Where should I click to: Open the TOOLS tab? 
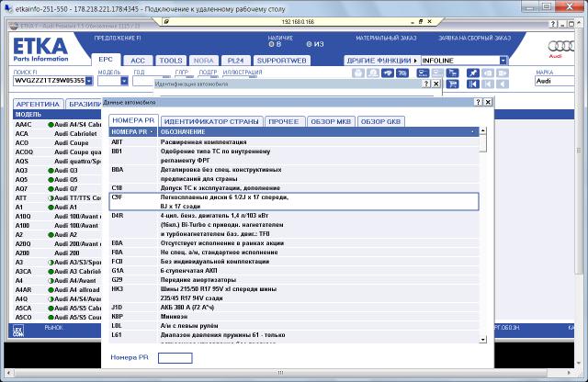pos(171,61)
